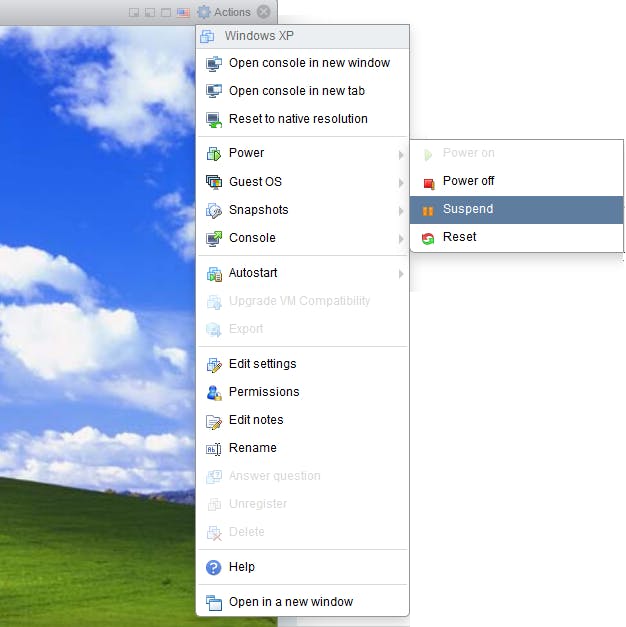Select Open console in new window
Image resolution: width=626 pixels, height=627 pixels.
click(x=302, y=63)
